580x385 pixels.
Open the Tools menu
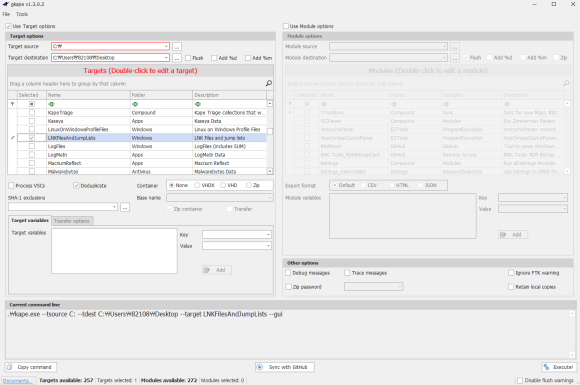pos(22,14)
